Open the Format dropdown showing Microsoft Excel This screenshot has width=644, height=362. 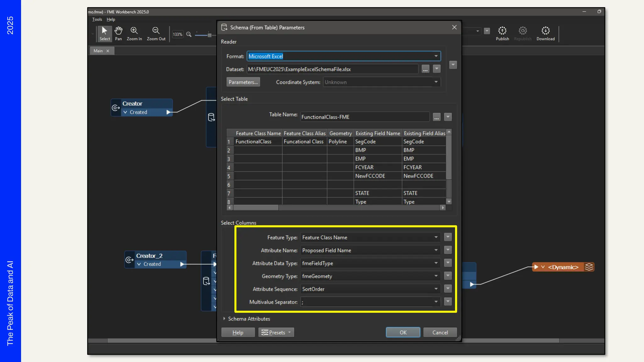[436, 56]
